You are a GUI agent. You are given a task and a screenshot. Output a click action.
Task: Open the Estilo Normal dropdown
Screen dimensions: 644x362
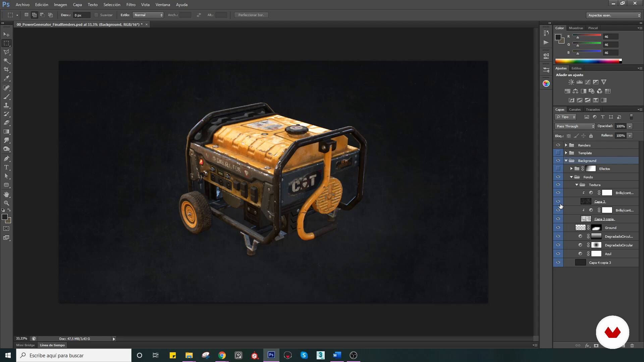148,15
